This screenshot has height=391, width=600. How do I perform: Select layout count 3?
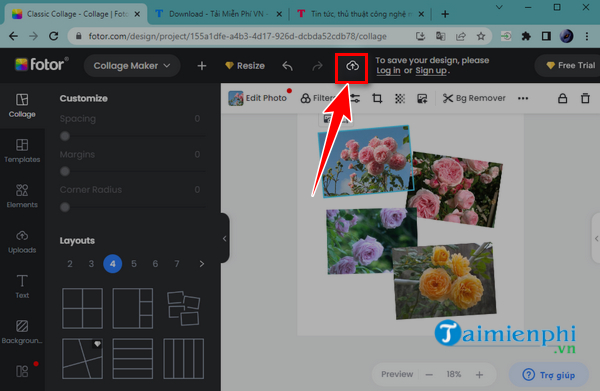tap(91, 264)
